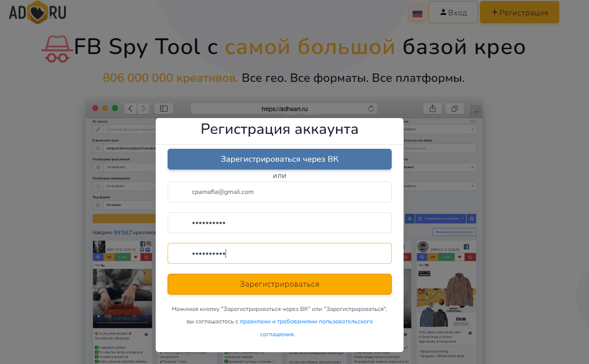Click the gear icon beside Сохраненные запросы
Image resolution: width=589 pixels, height=364 pixels.
tap(410, 219)
